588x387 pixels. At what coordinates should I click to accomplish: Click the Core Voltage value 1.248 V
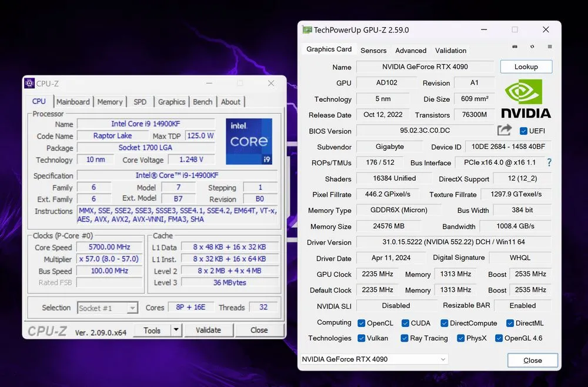(x=191, y=160)
